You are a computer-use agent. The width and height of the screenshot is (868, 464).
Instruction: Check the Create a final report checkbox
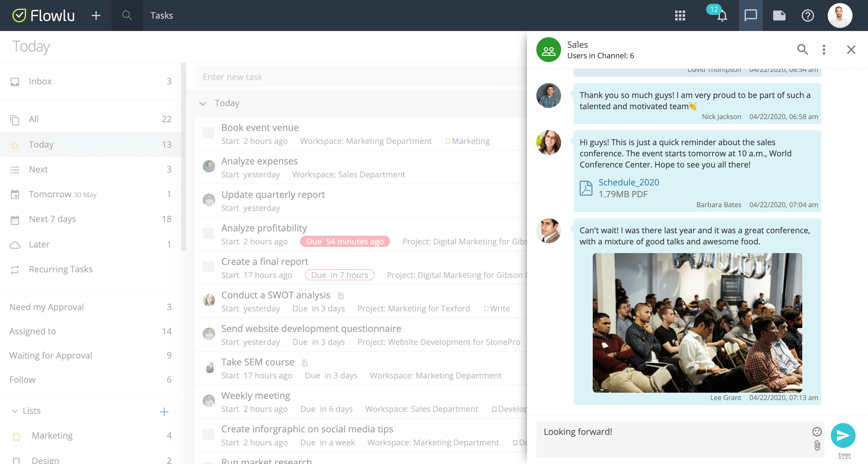(x=208, y=267)
